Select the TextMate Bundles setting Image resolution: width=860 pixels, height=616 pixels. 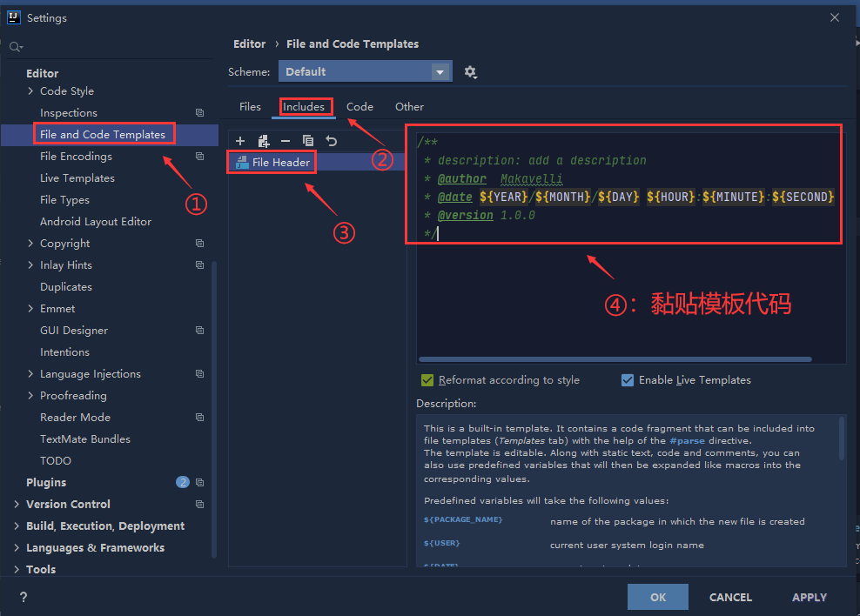click(x=85, y=439)
